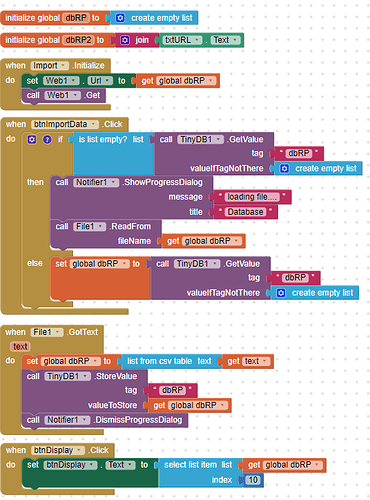Click the gear on first valueIfTagNotThere empty list block
This screenshot has height=500, width=370.
pos(284,169)
